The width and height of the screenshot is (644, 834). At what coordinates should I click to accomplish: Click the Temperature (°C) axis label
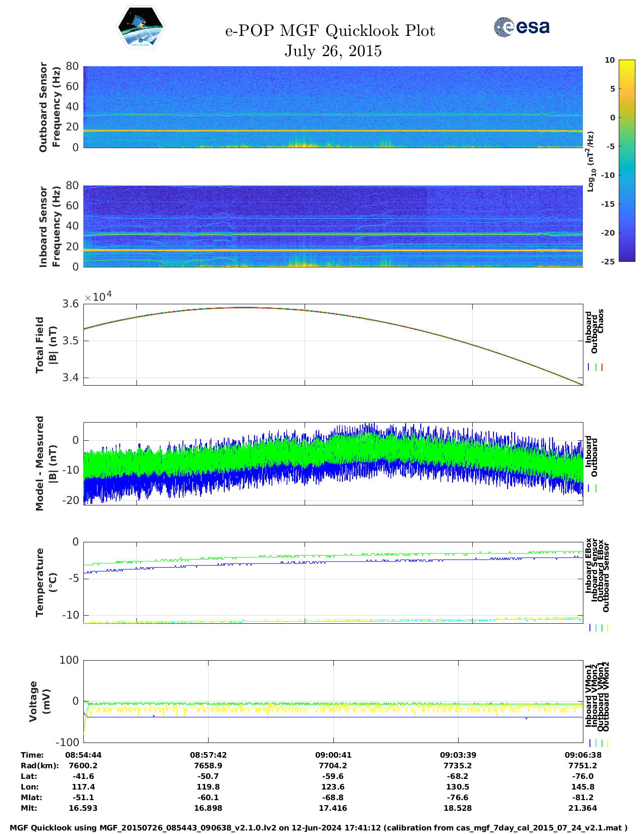[46, 582]
